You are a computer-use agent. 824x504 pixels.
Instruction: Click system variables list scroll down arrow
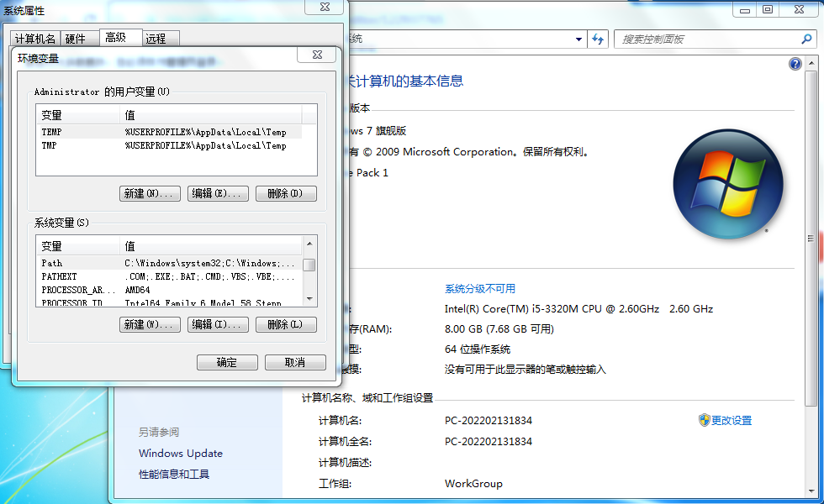pos(309,299)
